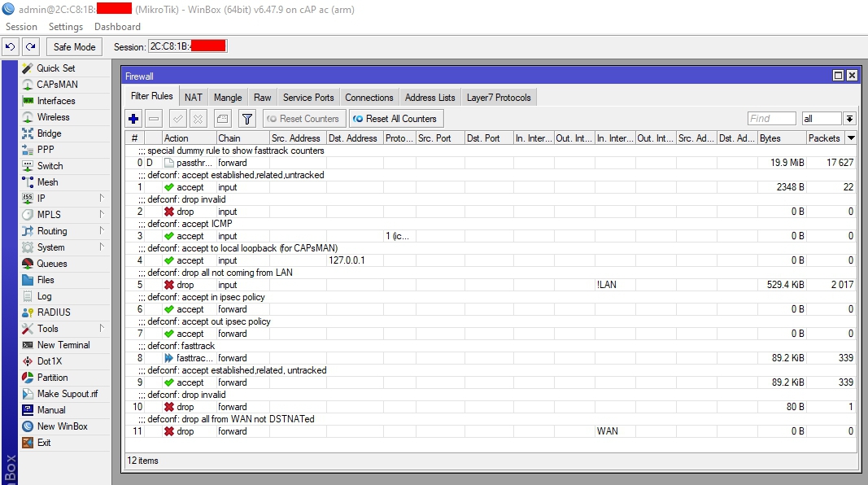Viewport: 868px width, 485px height.
Task: Sort rules by Action column header
Action: coord(189,138)
